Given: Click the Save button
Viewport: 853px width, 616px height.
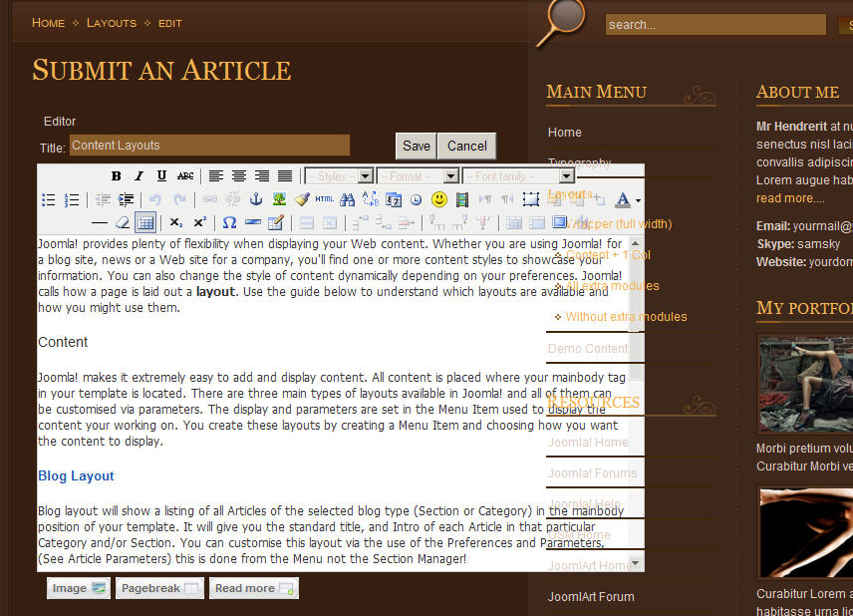Looking at the screenshot, I should pos(416,146).
